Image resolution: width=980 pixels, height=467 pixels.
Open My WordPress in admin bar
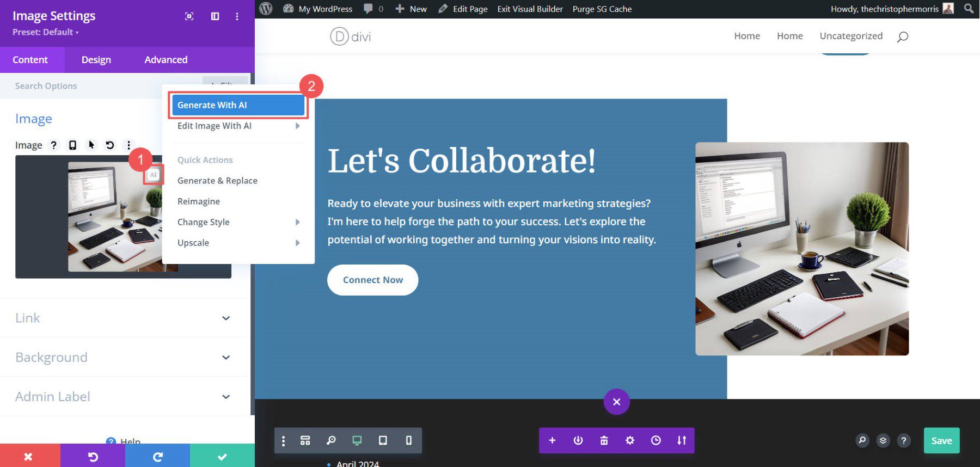(318, 9)
